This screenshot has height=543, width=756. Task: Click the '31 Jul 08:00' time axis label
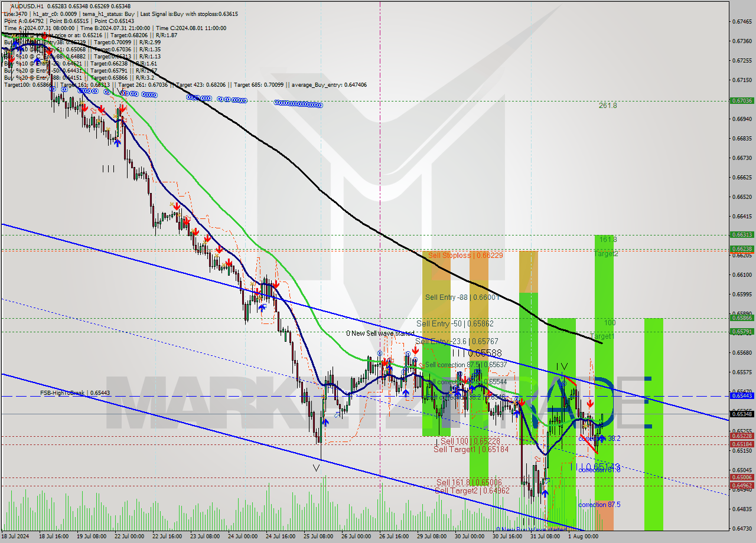[546, 537]
